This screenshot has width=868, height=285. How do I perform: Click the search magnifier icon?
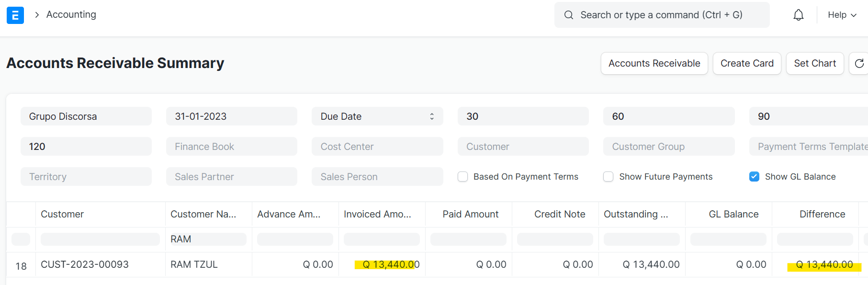568,15
